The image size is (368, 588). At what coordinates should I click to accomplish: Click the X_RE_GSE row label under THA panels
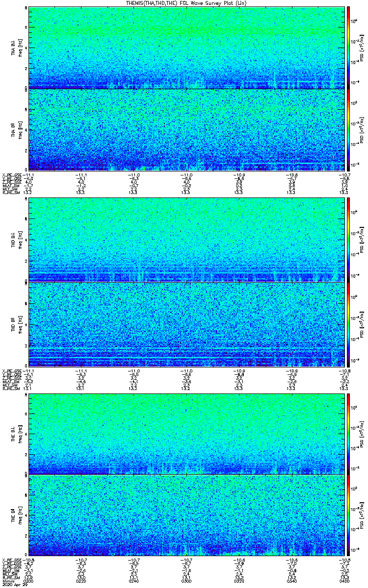pos(12,175)
